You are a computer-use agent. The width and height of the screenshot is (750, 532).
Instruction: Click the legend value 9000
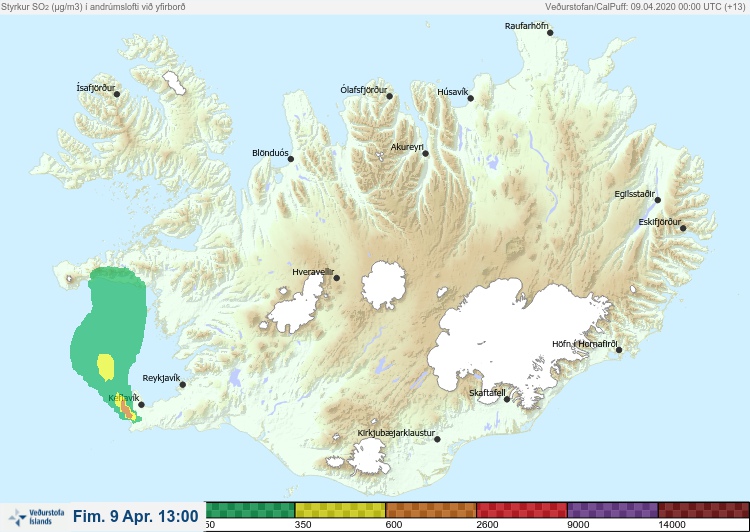(x=578, y=525)
